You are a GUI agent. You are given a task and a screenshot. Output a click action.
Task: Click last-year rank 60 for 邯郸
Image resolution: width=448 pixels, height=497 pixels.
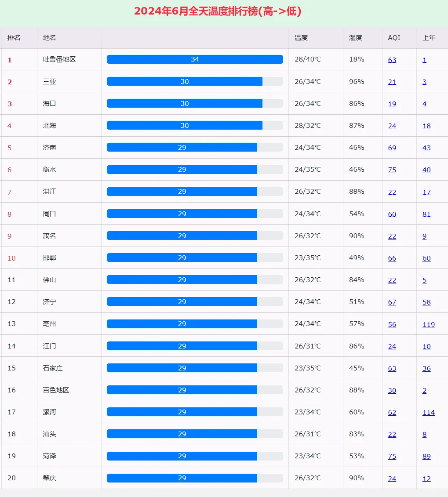(x=426, y=258)
